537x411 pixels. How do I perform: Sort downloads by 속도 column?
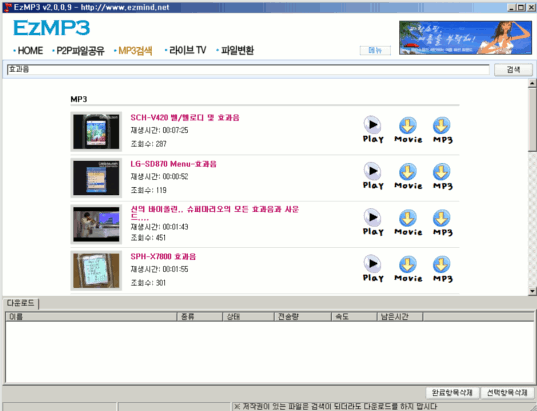(354, 316)
